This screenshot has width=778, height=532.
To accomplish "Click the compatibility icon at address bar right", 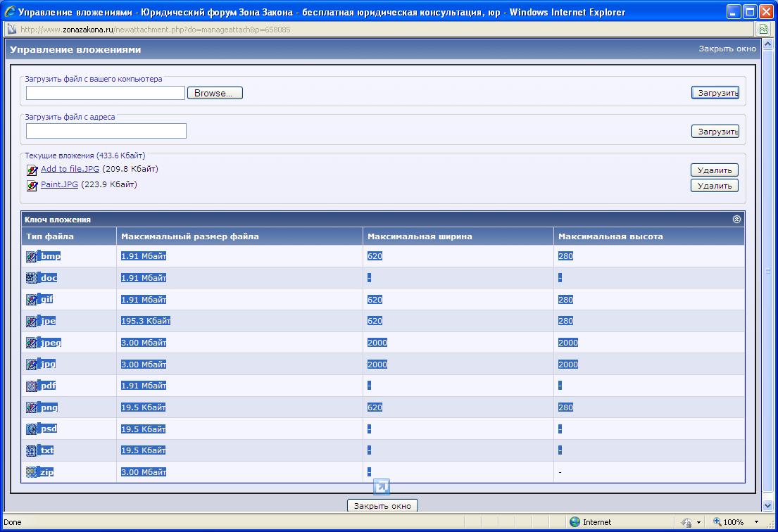I will click(764, 30).
